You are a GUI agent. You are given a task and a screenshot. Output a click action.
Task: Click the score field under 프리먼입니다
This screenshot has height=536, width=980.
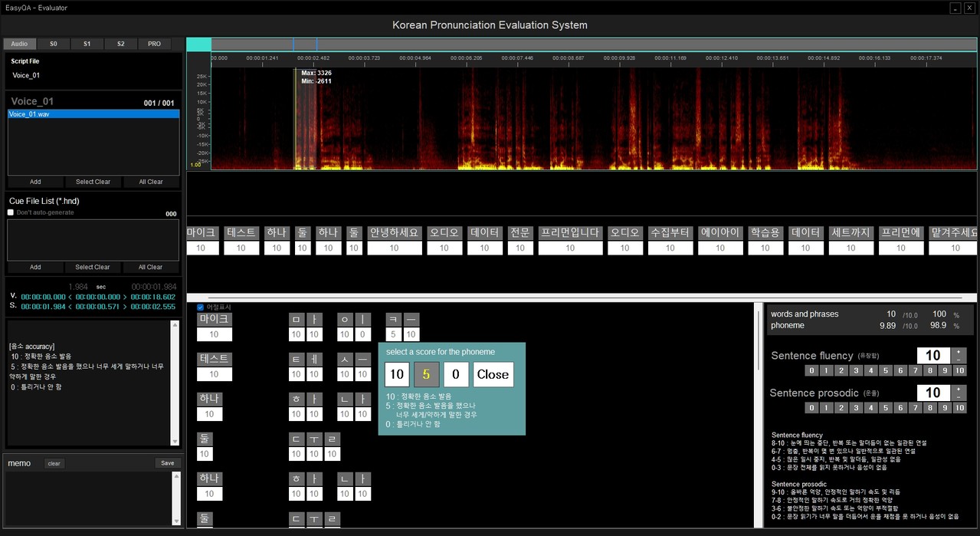pyautogui.click(x=570, y=248)
